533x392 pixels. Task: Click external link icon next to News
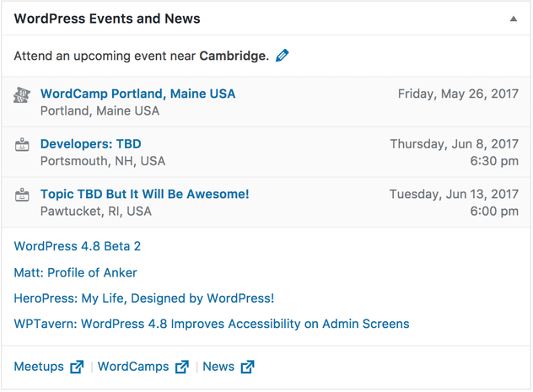(247, 367)
